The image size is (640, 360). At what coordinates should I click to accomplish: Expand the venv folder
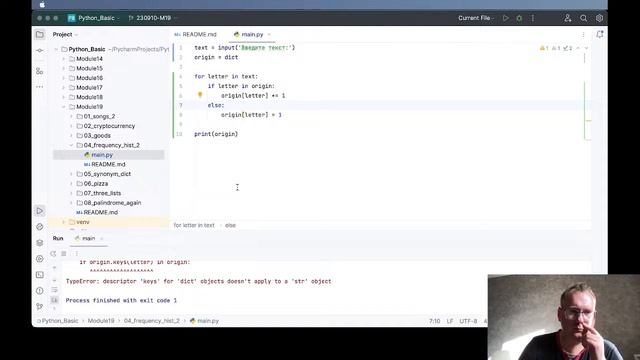click(64, 222)
